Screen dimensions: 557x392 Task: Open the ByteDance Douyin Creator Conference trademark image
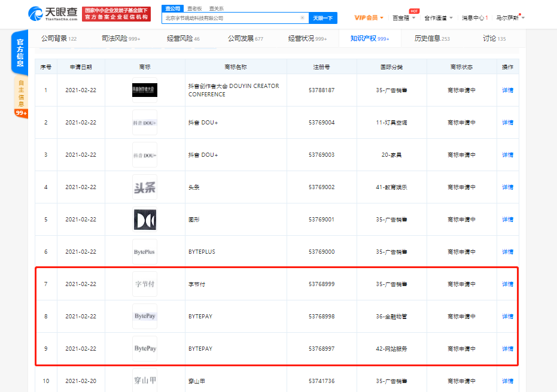click(x=145, y=90)
